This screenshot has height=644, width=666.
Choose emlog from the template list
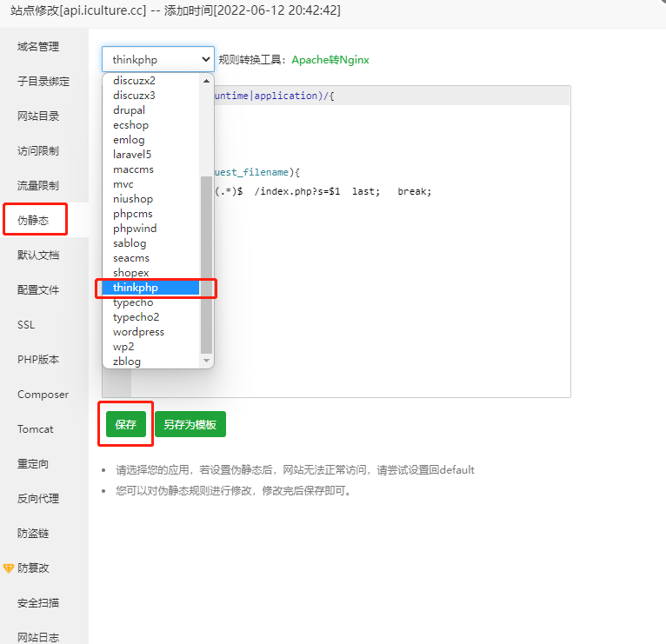tap(150, 140)
